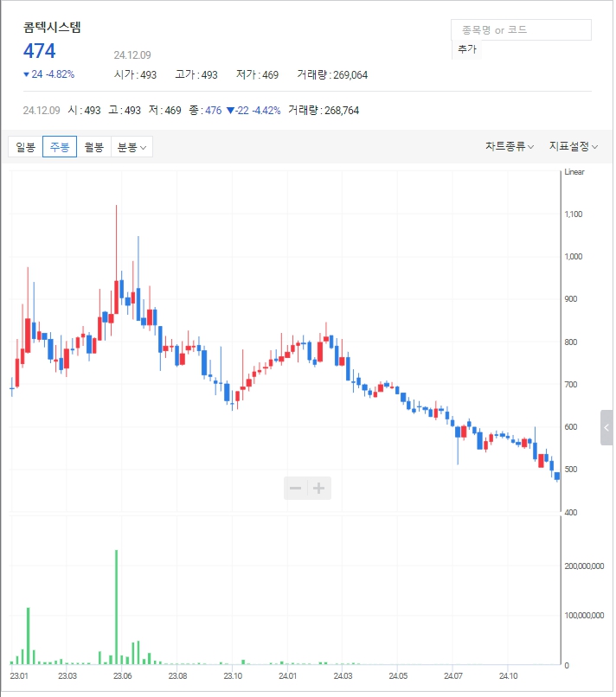Click the 200,000,000 volume axis label
Screen dimensions: 616x697
pyautogui.click(x=584, y=566)
